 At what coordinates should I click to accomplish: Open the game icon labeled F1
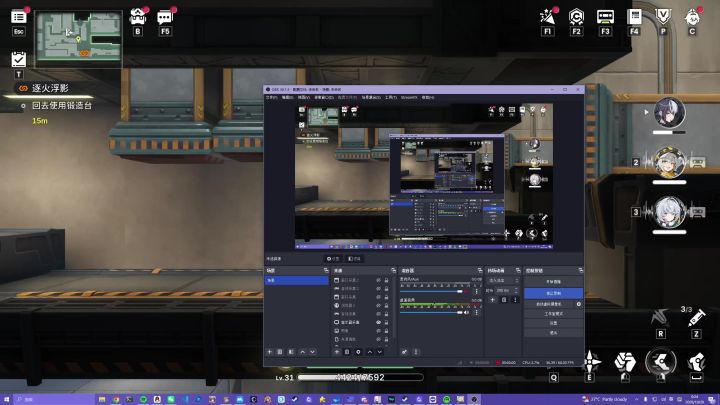(547, 17)
